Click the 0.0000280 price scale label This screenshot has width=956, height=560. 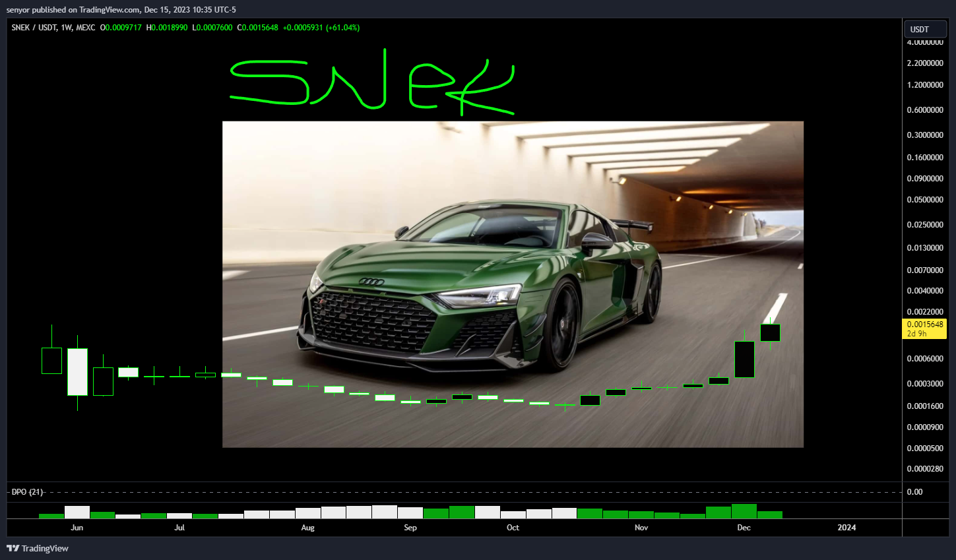pos(925,469)
